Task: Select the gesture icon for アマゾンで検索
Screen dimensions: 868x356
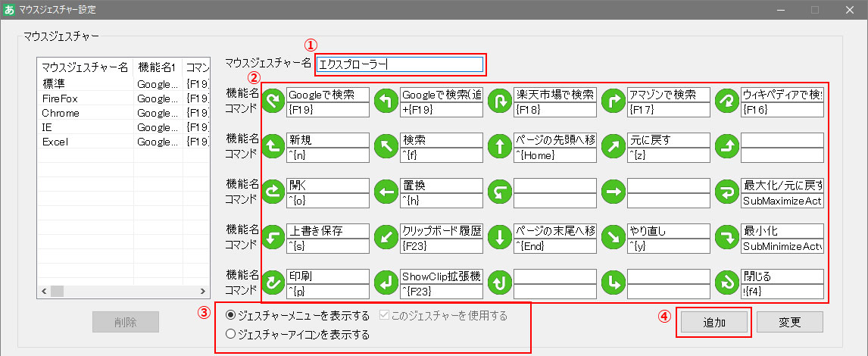Action: (614, 101)
